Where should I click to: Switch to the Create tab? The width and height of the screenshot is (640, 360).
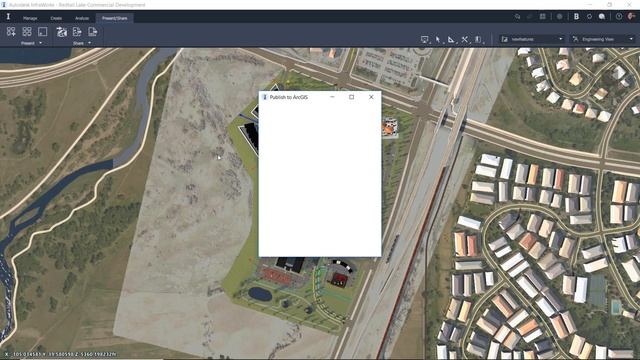pyautogui.click(x=56, y=18)
